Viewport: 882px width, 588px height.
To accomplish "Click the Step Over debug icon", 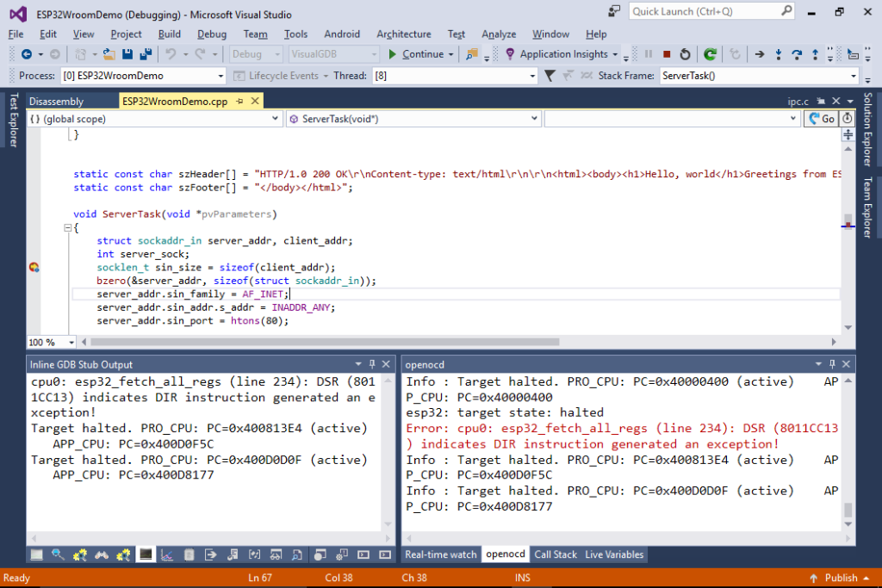I will click(x=797, y=54).
